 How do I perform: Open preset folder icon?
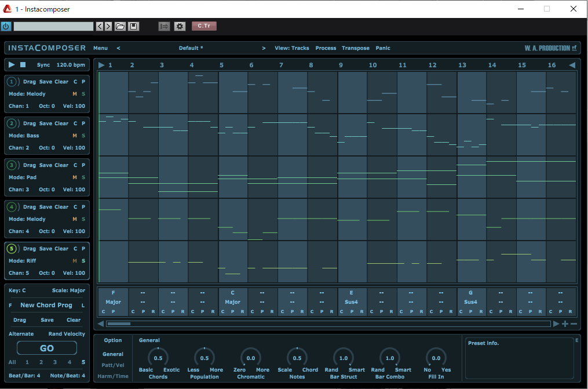coord(120,26)
